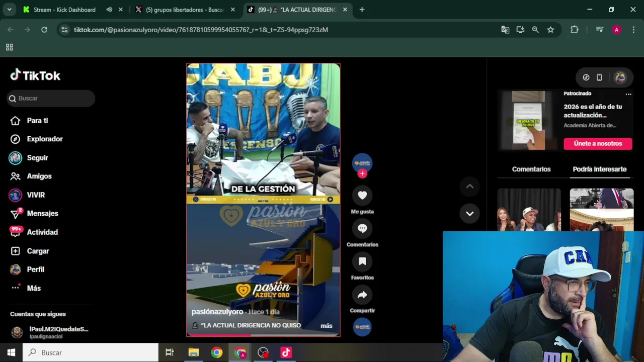Open the apps grid in bookmarks bar

[x=9, y=47]
